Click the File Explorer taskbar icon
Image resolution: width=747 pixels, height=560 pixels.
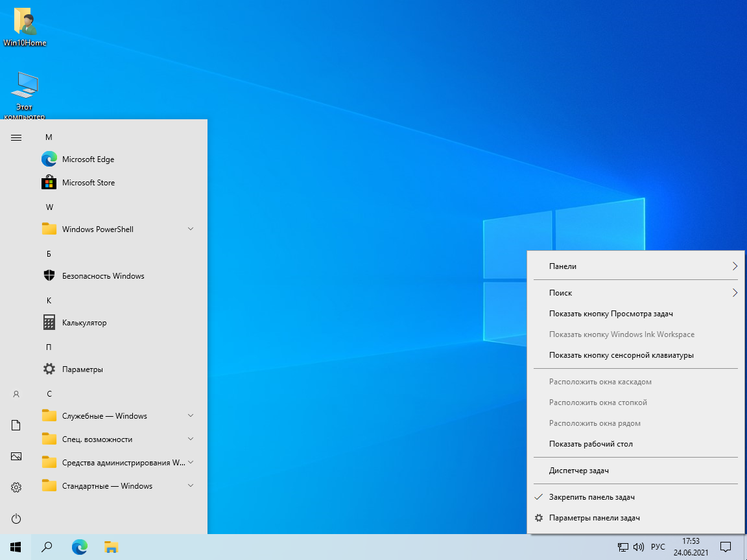click(111, 547)
